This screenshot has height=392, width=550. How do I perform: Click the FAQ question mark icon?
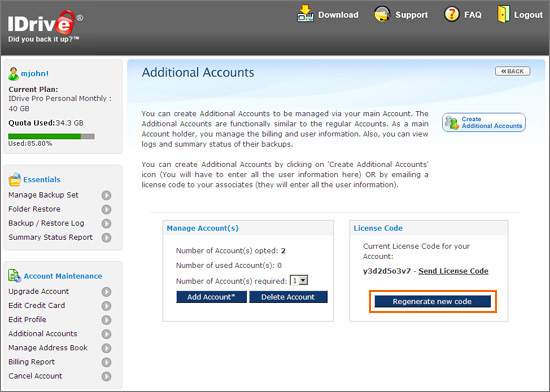pos(452,14)
